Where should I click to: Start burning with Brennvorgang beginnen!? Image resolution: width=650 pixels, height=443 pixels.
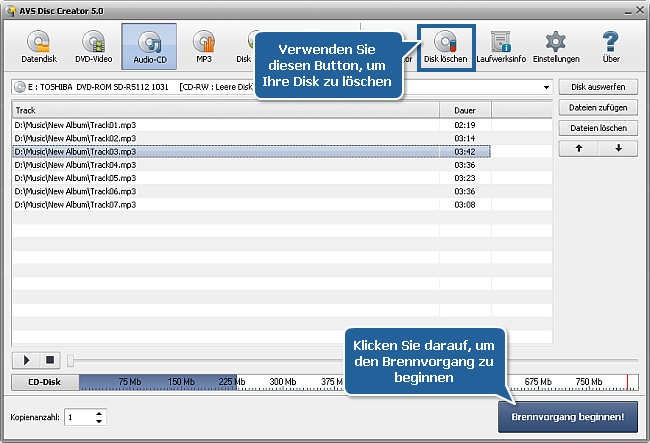pos(568,417)
